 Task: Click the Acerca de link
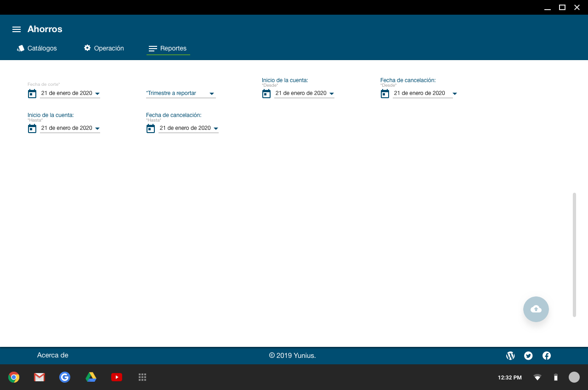tap(53, 355)
